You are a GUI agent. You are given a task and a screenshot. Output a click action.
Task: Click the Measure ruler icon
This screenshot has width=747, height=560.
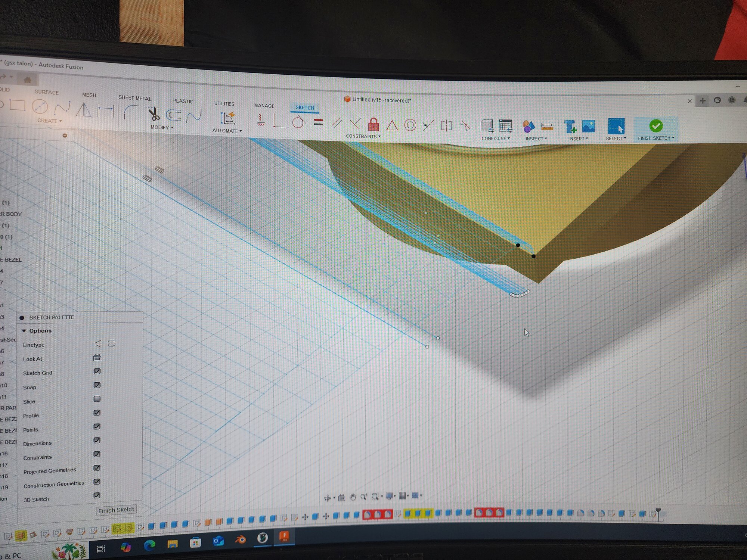pyautogui.click(x=547, y=127)
